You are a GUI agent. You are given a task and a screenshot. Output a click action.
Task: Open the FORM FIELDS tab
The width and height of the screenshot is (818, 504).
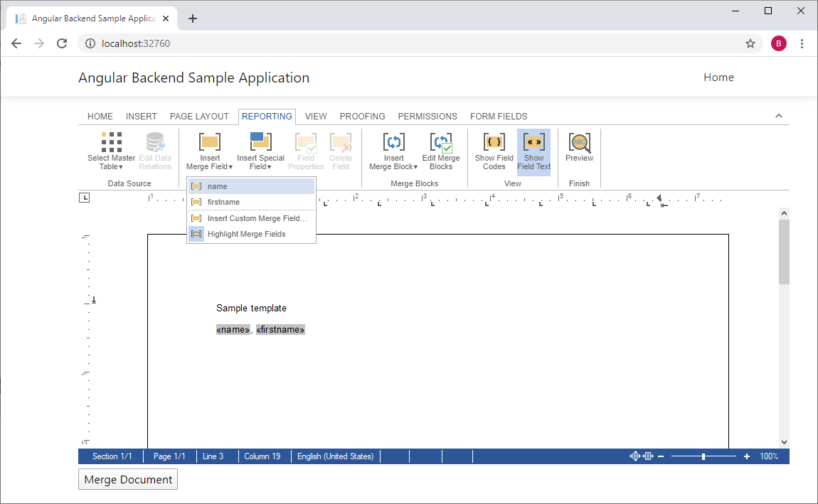point(499,117)
